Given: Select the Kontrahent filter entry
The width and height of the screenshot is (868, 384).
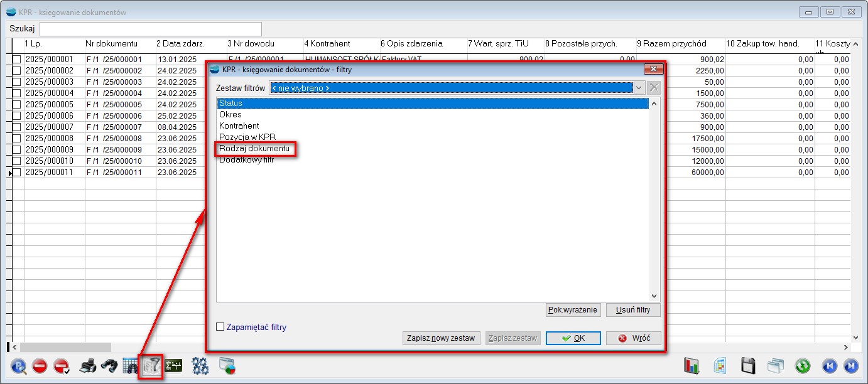Looking at the screenshot, I should (239, 126).
